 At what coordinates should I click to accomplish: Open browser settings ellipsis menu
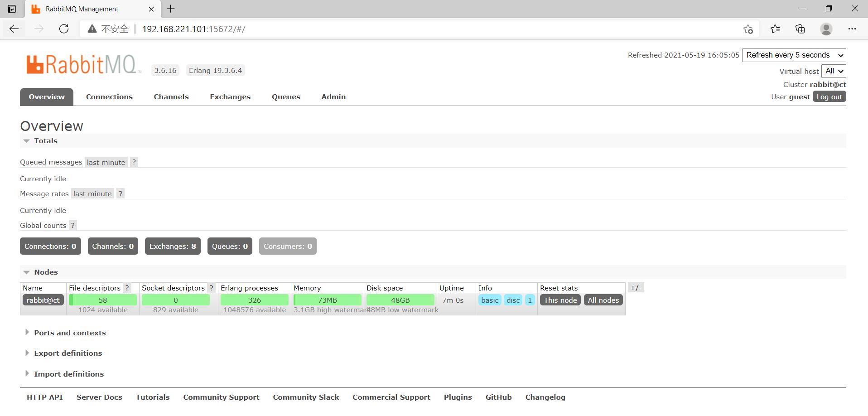click(852, 29)
